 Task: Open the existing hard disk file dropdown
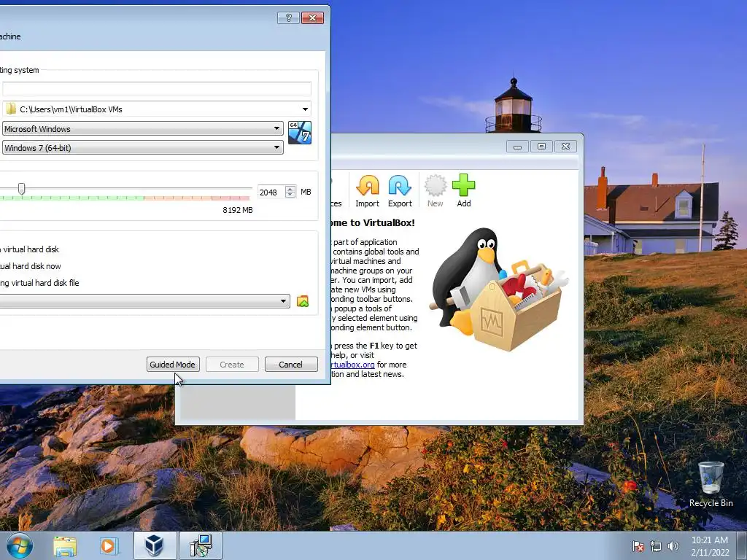coord(144,301)
